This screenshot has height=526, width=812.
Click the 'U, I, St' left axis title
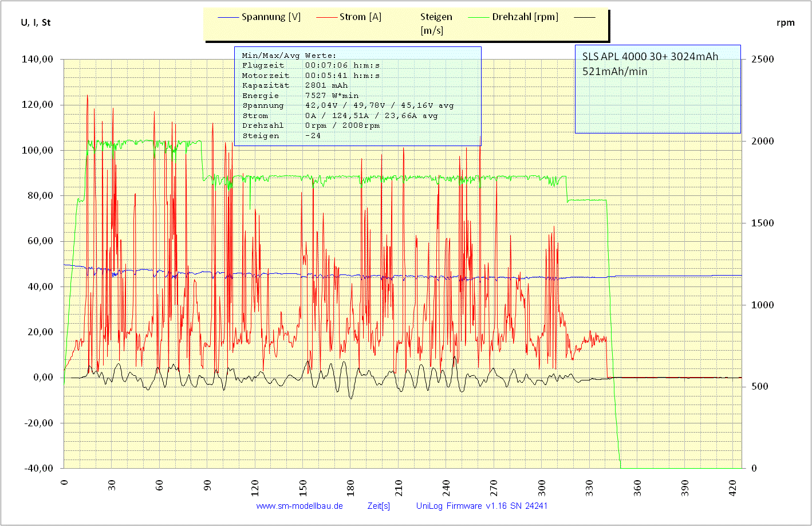tap(36, 23)
